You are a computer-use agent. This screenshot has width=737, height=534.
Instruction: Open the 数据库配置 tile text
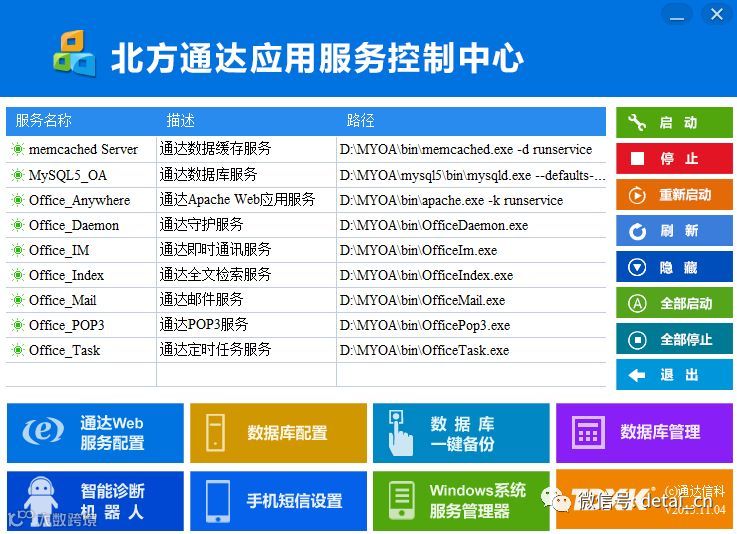click(x=287, y=433)
